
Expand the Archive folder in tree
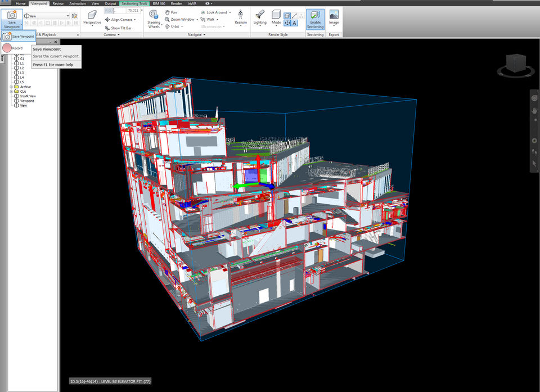(x=11, y=87)
